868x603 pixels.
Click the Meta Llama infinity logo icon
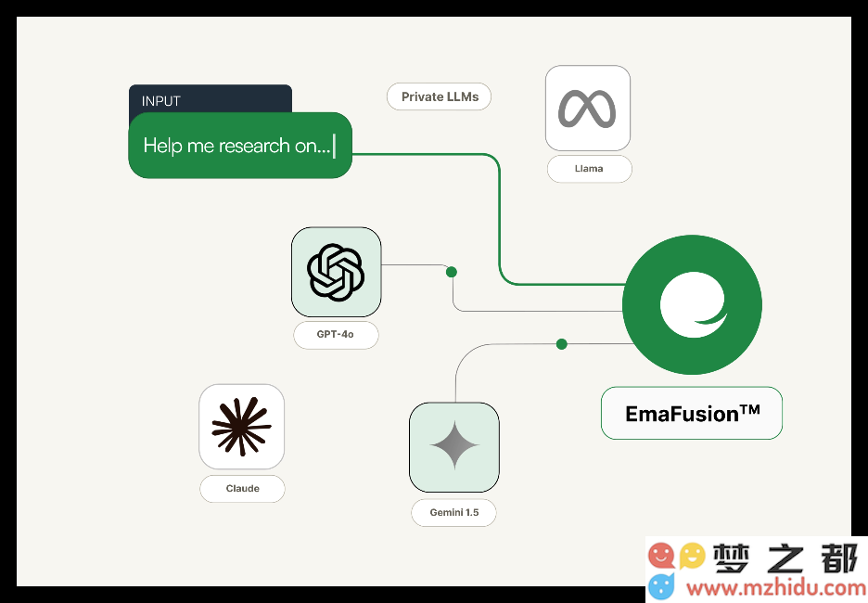click(x=587, y=109)
